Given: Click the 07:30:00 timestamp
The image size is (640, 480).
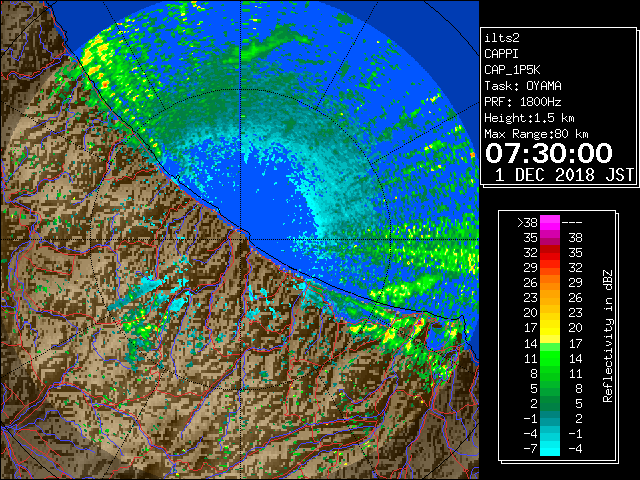Looking at the screenshot, I should (x=549, y=153).
